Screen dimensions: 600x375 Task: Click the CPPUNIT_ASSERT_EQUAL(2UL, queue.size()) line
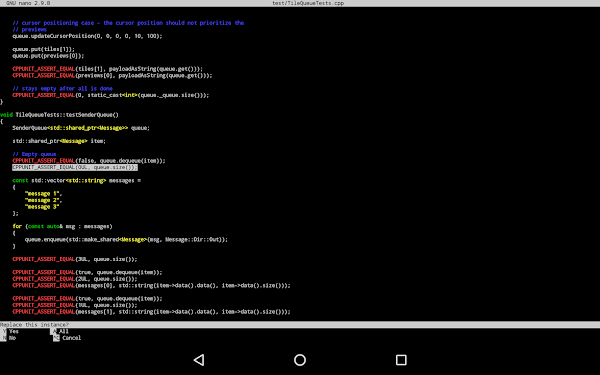(x=75, y=279)
